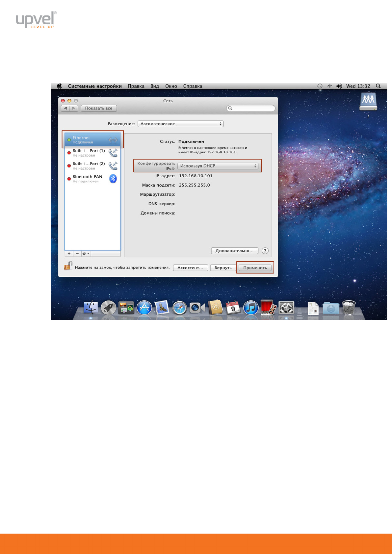
Task: Click the Spotlight magnifier in menu bar
Action: (378, 86)
